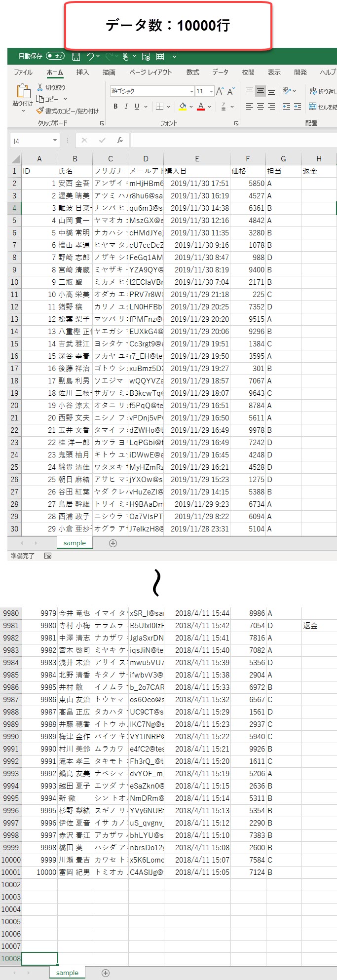Click 書式のコピー/貼り付け button
Image resolution: width=337 pixels, height=980 pixels.
click(68, 111)
